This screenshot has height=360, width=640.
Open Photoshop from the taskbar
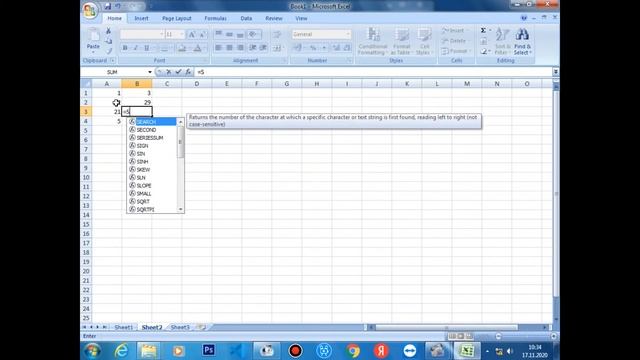[x=209, y=351]
